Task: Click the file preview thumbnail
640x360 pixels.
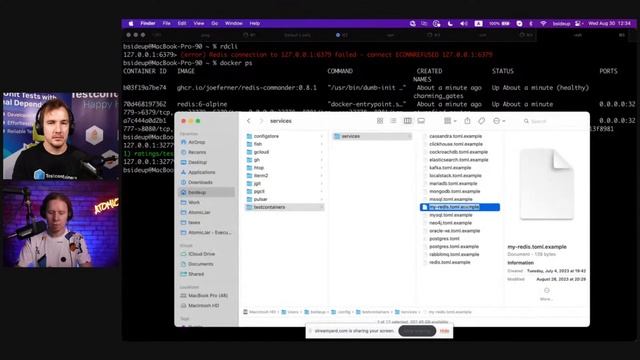Action: 547,184
